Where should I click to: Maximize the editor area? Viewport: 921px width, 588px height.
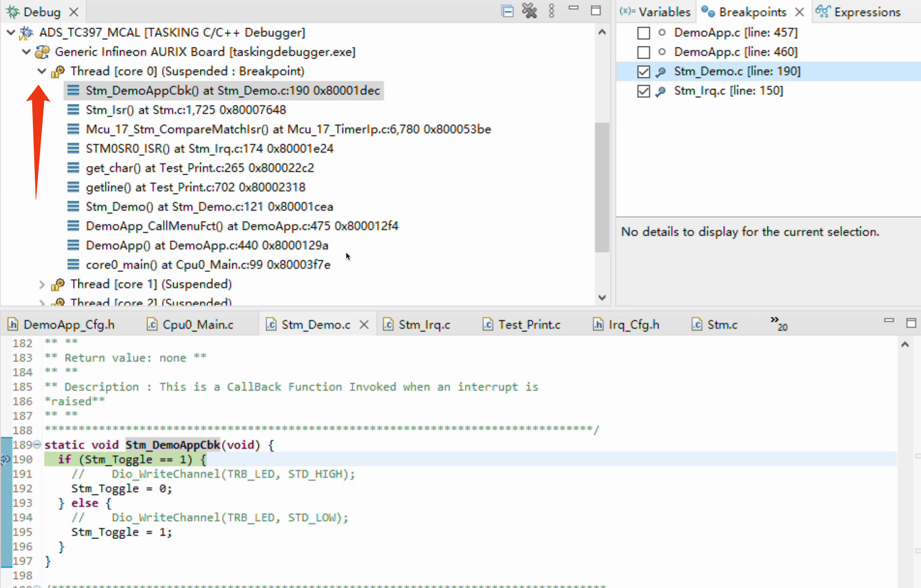[x=911, y=323]
